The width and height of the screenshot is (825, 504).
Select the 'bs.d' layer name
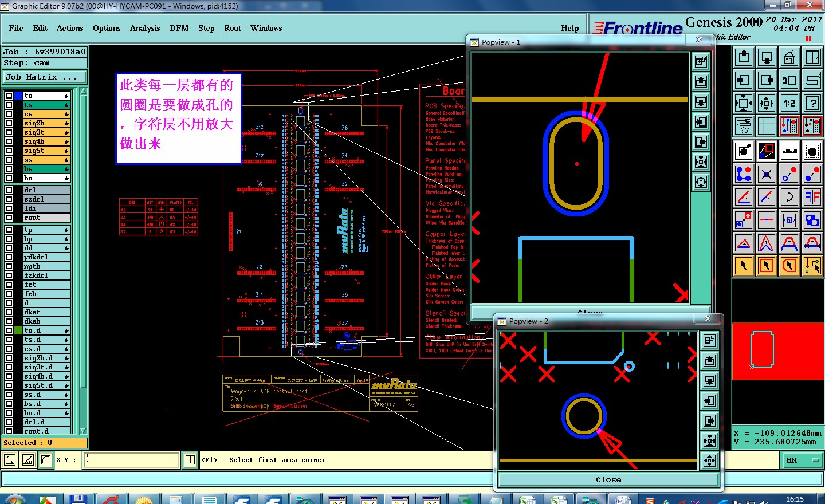tap(46, 404)
